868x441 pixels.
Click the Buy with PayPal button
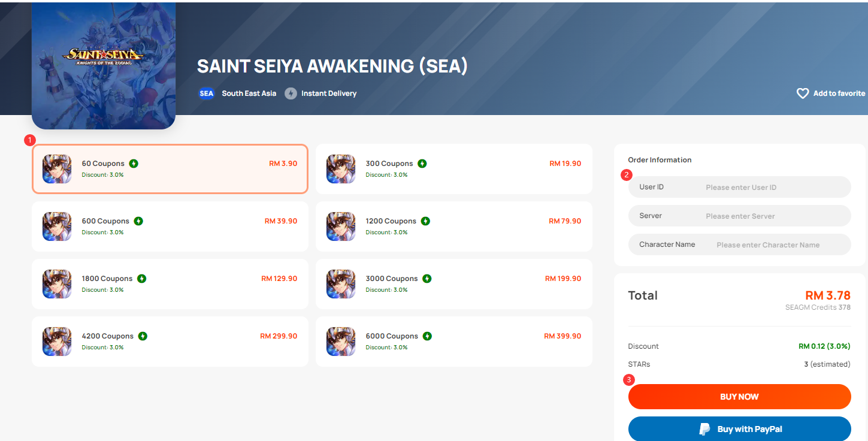coord(739,428)
